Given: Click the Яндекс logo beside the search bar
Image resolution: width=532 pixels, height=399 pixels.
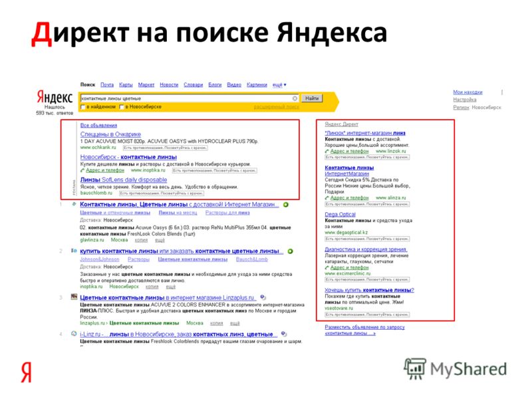Looking at the screenshot, I should [x=55, y=97].
